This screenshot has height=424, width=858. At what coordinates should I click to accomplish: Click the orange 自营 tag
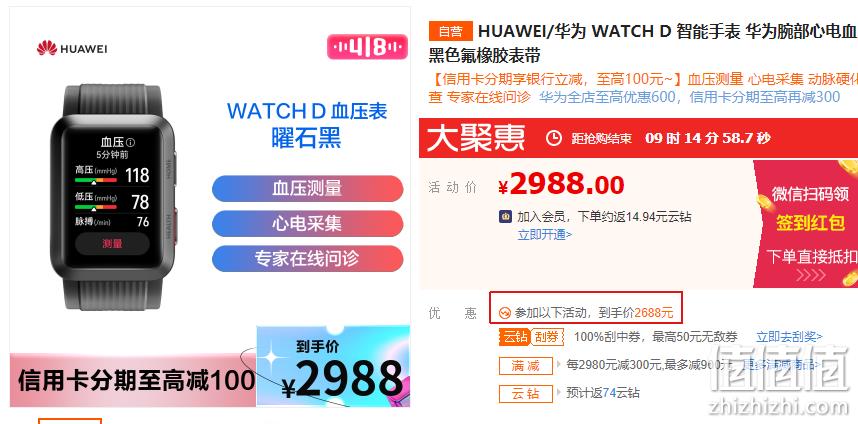click(x=450, y=31)
